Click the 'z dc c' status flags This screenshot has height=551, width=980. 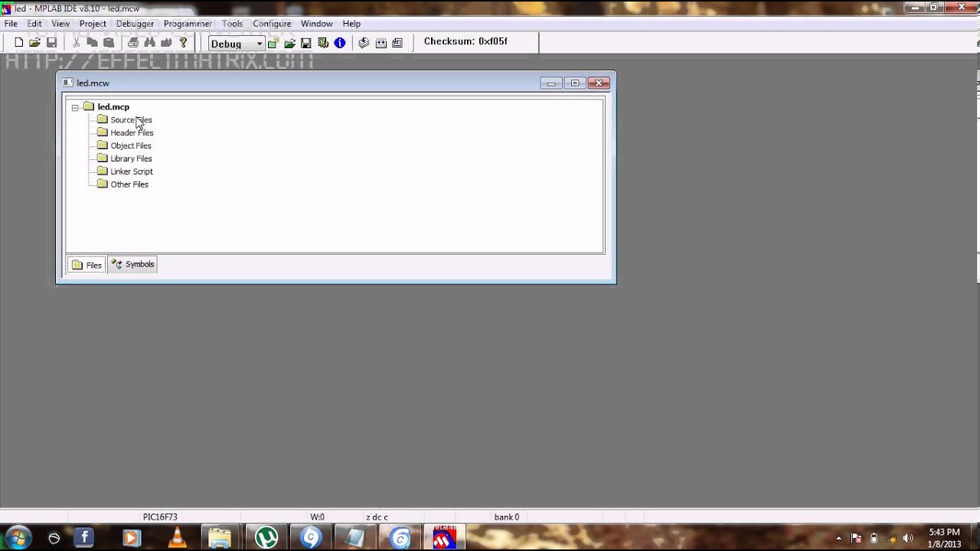(377, 517)
